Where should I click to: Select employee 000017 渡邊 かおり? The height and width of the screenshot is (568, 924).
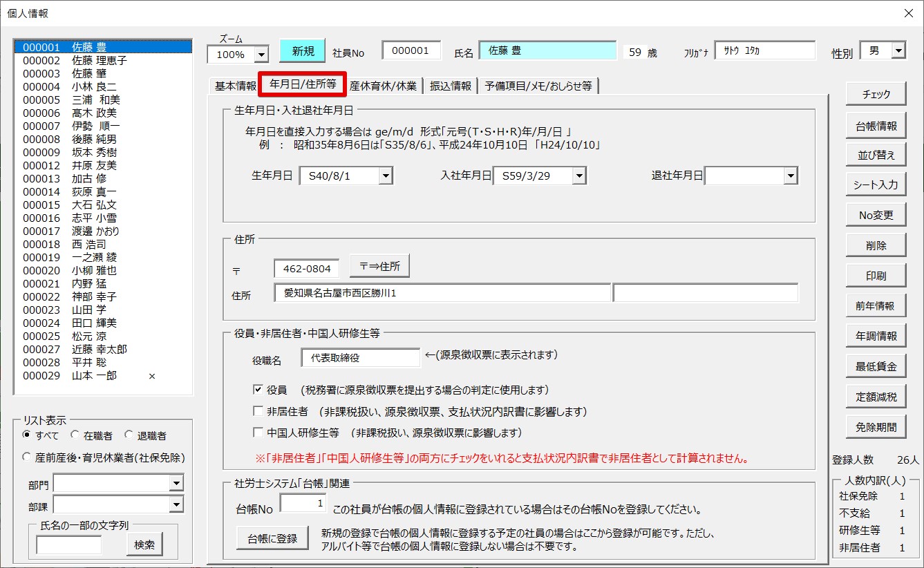(103, 231)
